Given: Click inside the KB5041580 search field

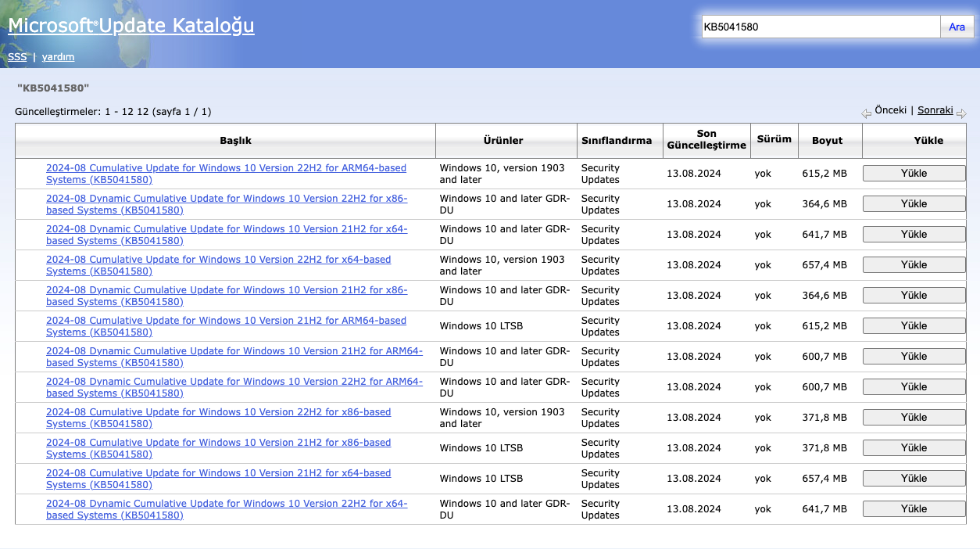Looking at the screenshot, I should 820,26.
